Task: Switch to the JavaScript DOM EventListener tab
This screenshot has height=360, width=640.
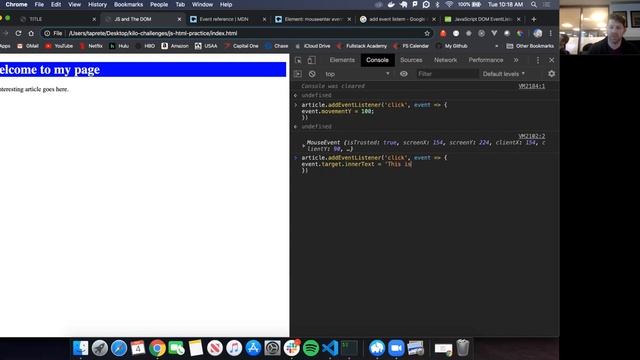Action: point(483,19)
